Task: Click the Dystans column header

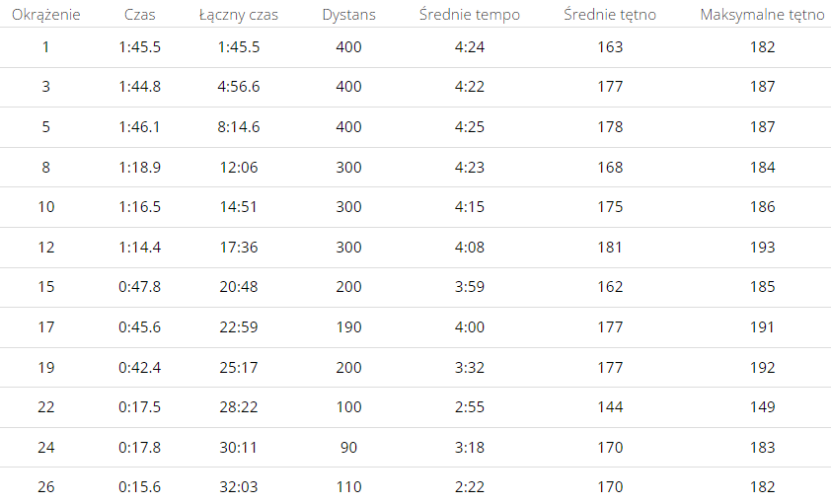Action: (x=348, y=15)
